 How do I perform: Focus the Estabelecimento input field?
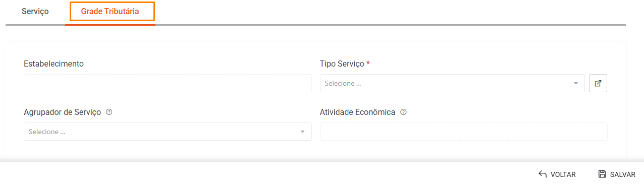click(168, 83)
